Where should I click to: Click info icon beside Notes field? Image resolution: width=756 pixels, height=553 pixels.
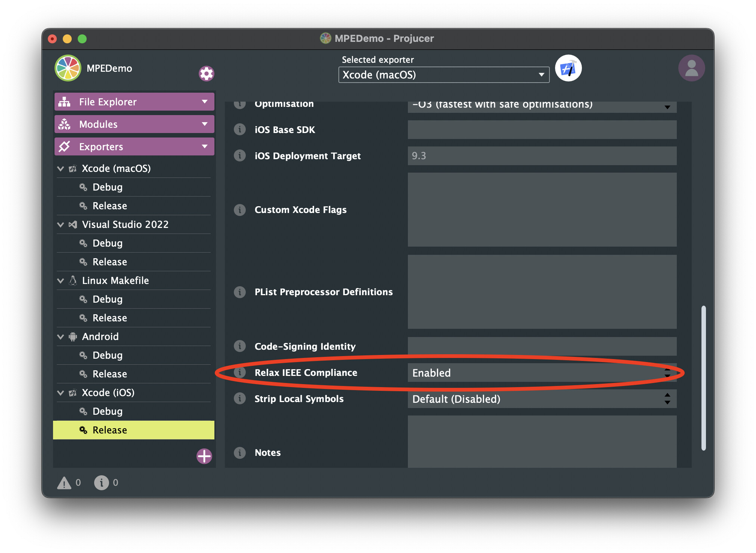coord(240,452)
